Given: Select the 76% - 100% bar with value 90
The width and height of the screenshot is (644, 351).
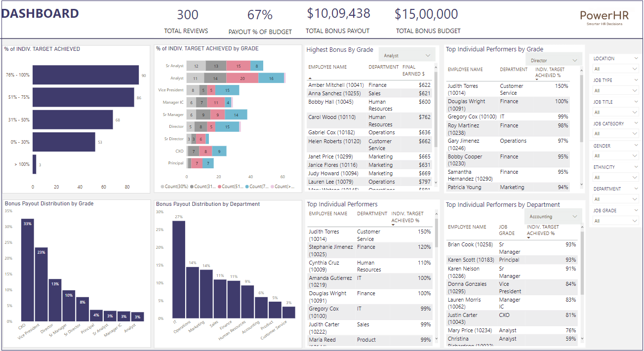Looking at the screenshot, I should [x=86, y=75].
